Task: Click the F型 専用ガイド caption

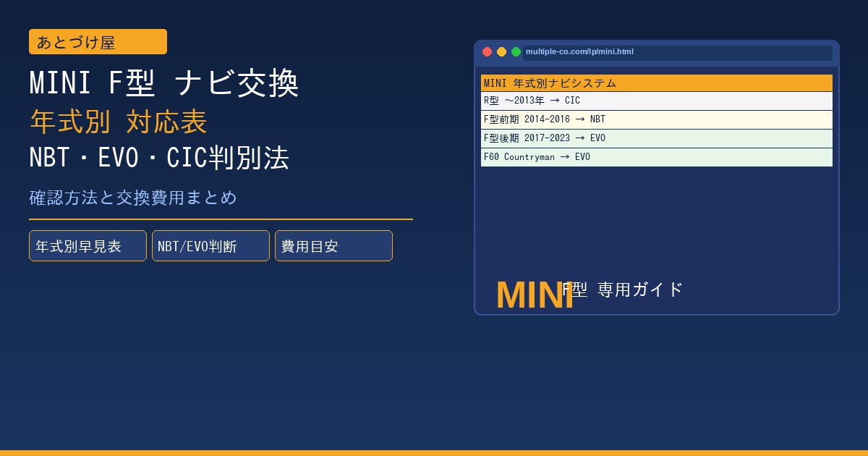Action: (623, 290)
